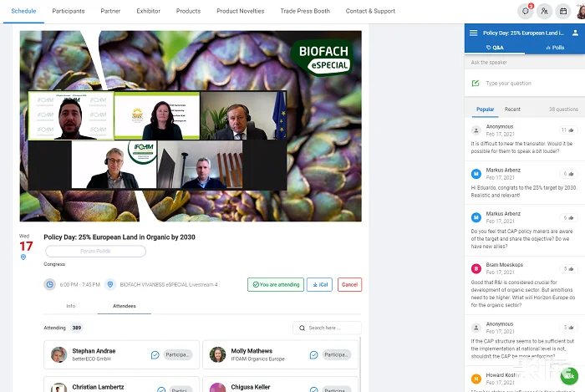Upvote the Anonymous question with 11 likes
Screen dimensions: 585x392
point(568,130)
